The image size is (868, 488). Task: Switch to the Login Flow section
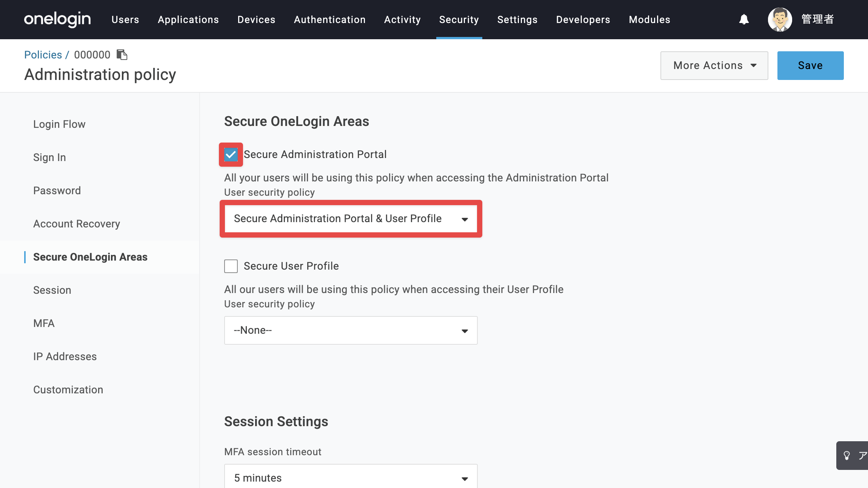click(59, 124)
